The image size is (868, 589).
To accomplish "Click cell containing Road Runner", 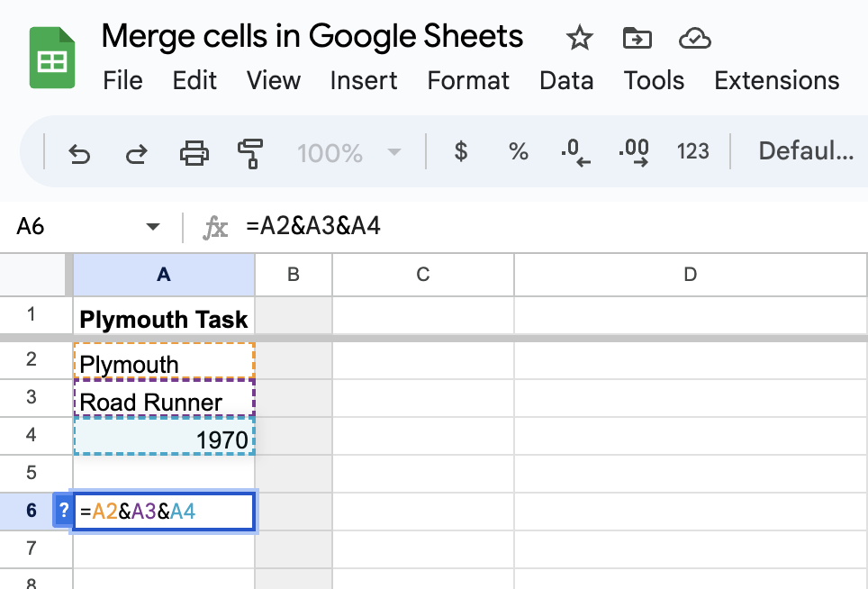I will (164, 398).
